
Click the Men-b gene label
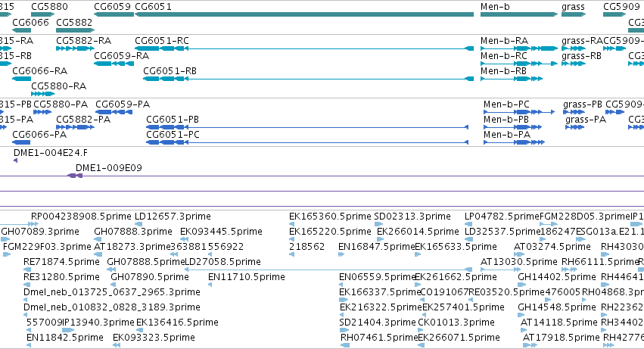(x=495, y=7)
